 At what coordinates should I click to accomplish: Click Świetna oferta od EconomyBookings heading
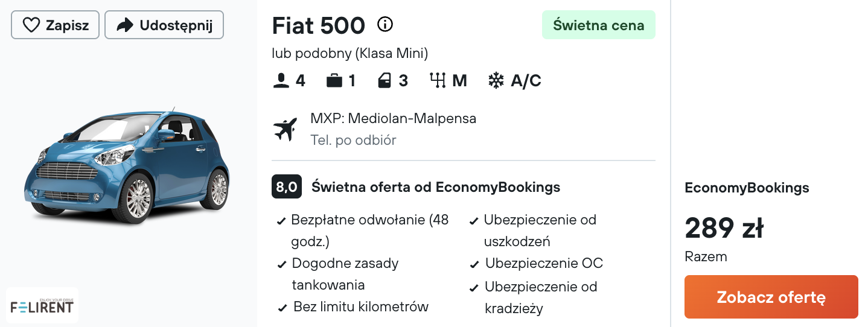coord(435,187)
